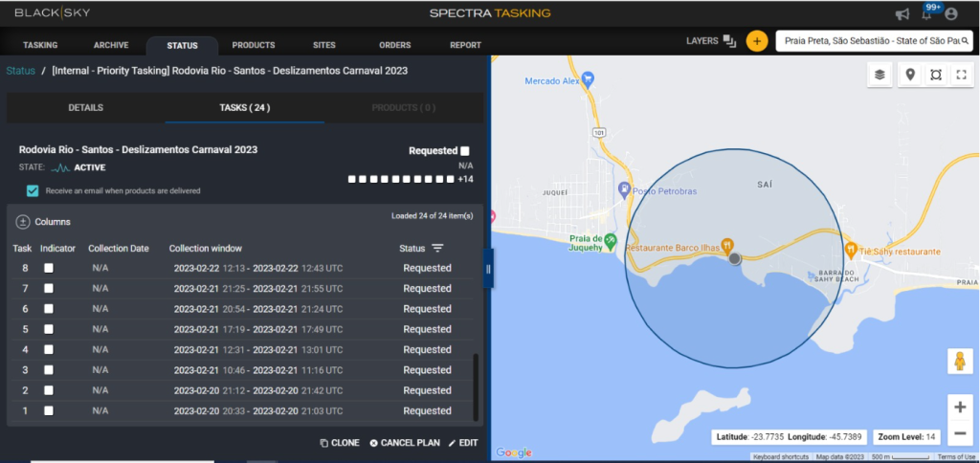Viewport: 980px width, 463px height.
Task: Check indicator box for task 4
Action: click(49, 349)
